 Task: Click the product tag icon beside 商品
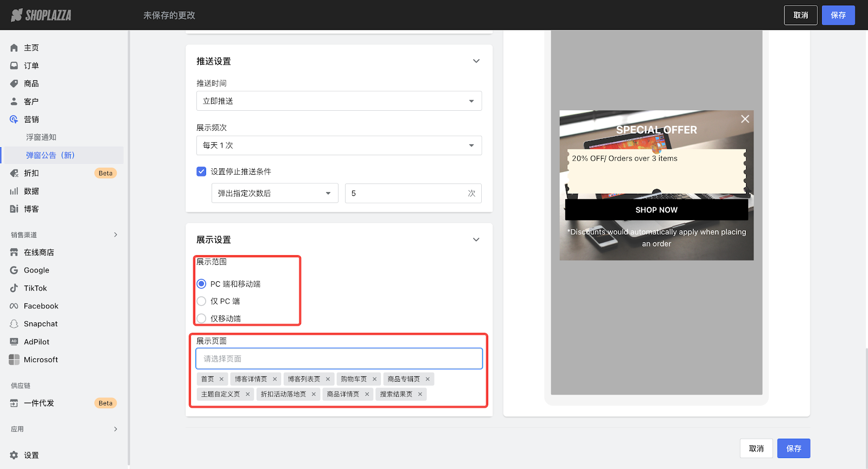tap(14, 84)
